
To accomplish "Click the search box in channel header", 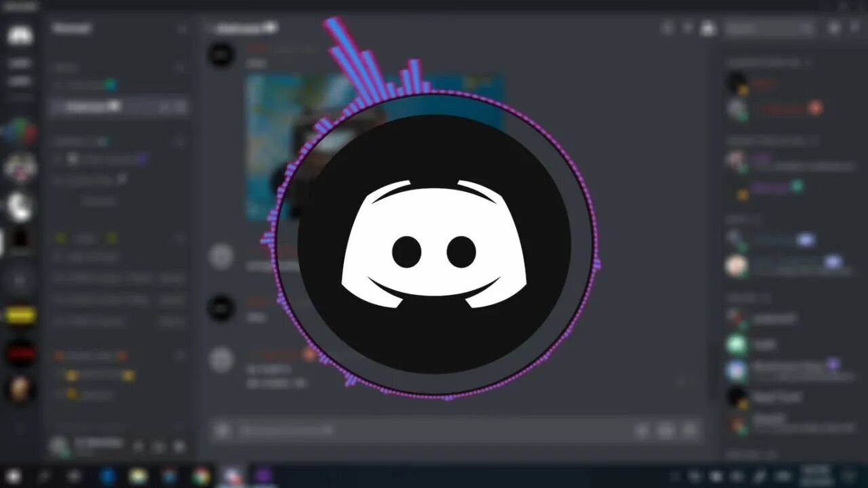I will pyautogui.click(x=768, y=28).
